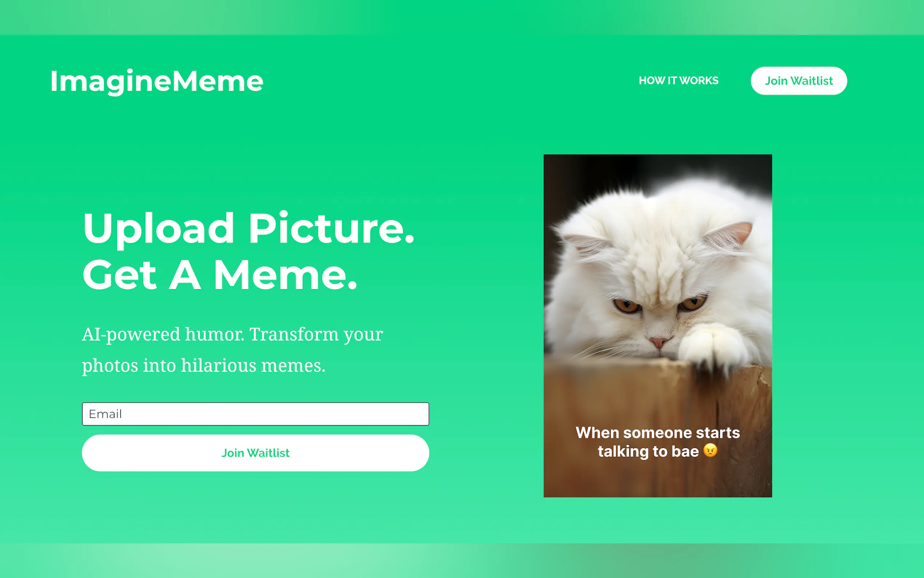
Task: Click the wooden box below the cat
Action: [x=657, y=428]
